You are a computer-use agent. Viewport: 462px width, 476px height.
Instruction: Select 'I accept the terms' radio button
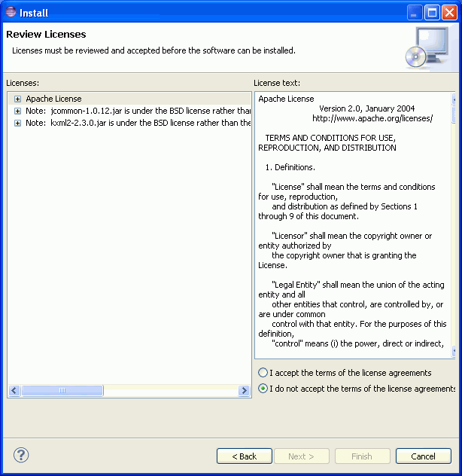[263, 373]
